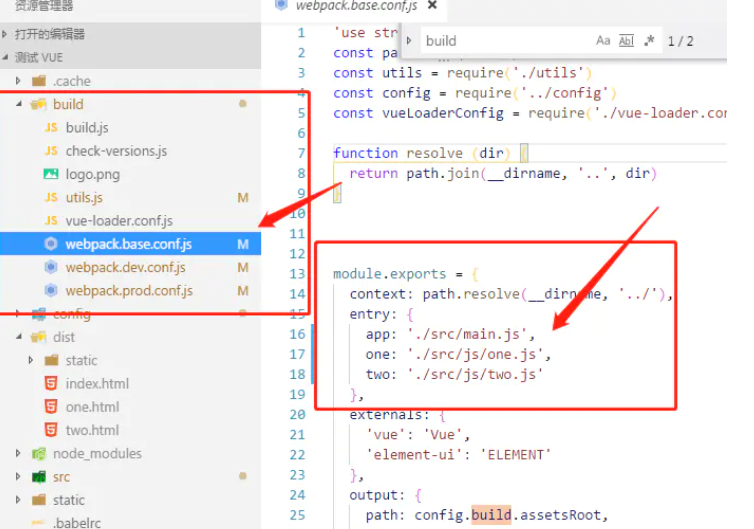754x529 pixels.
Task: Click 'module.exports' text on line 13
Action: (x=390, y=274)
